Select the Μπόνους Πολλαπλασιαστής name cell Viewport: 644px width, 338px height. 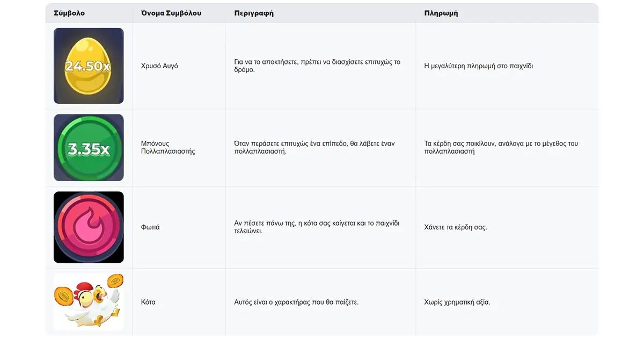pos(168,147)
